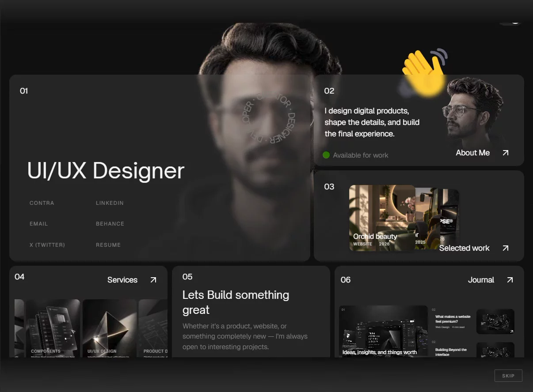Click the Journal arrow icon

coord(510,280)
